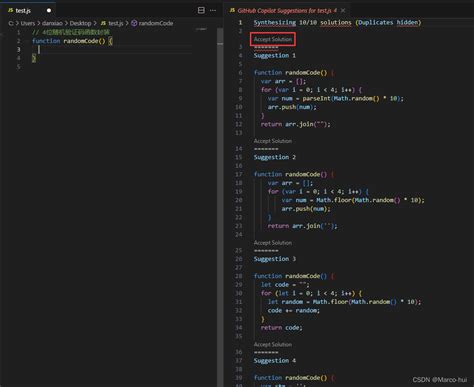Open the C: breadcrumb segment
The width and height of the screenshot is (474, 387).
point(11,23)
